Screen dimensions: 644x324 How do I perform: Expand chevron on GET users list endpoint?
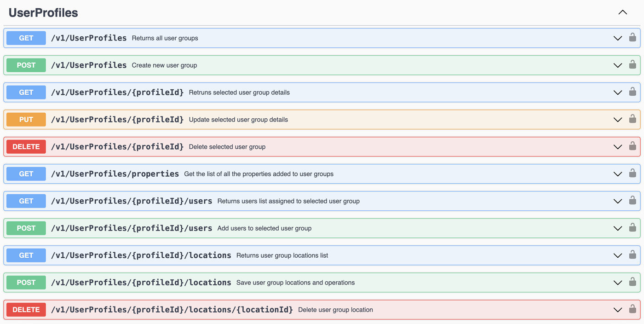(617, 201)
